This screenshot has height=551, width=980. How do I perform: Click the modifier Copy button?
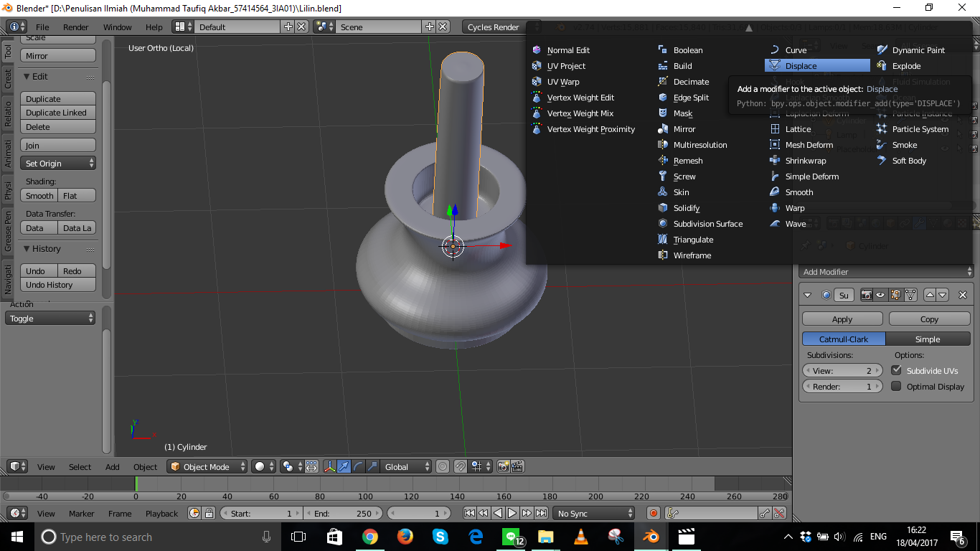click(929, 319)
